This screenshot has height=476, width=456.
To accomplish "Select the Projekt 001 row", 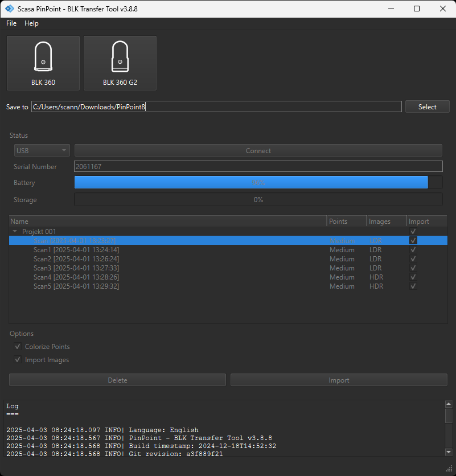I will pyautogui.click(x=228, y=231).
